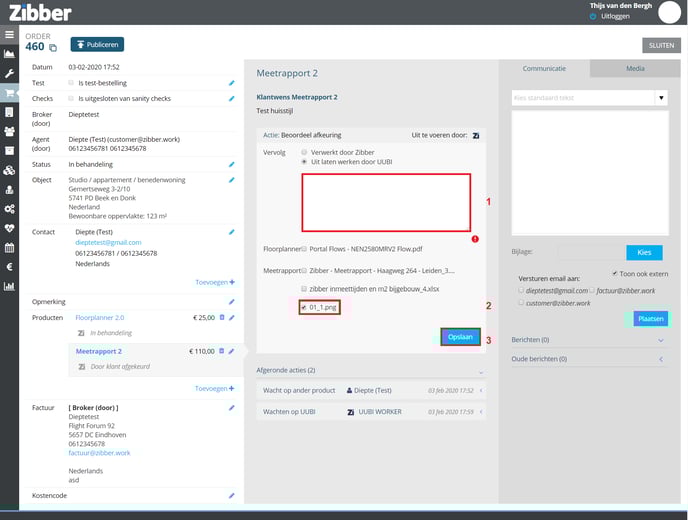The height and width of the screenshot is (520, 688).
Task: Open the euro finance icon in sidebar
Action: coord(9,267)
